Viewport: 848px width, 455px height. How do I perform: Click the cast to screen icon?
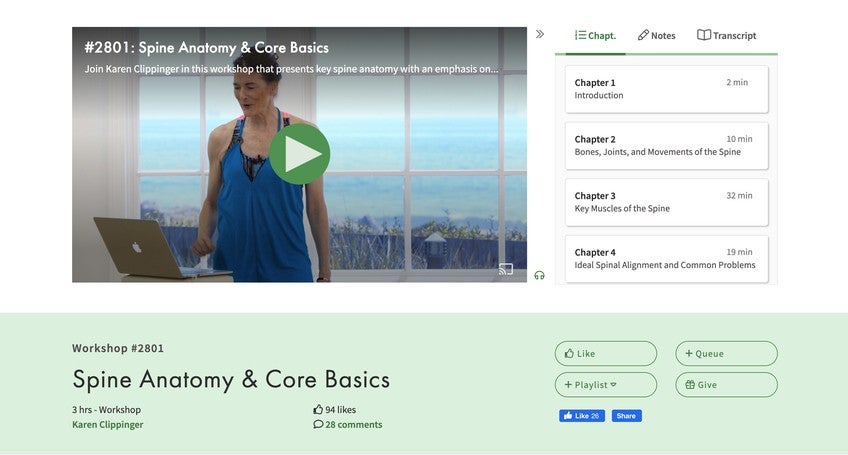pos(506,269)
